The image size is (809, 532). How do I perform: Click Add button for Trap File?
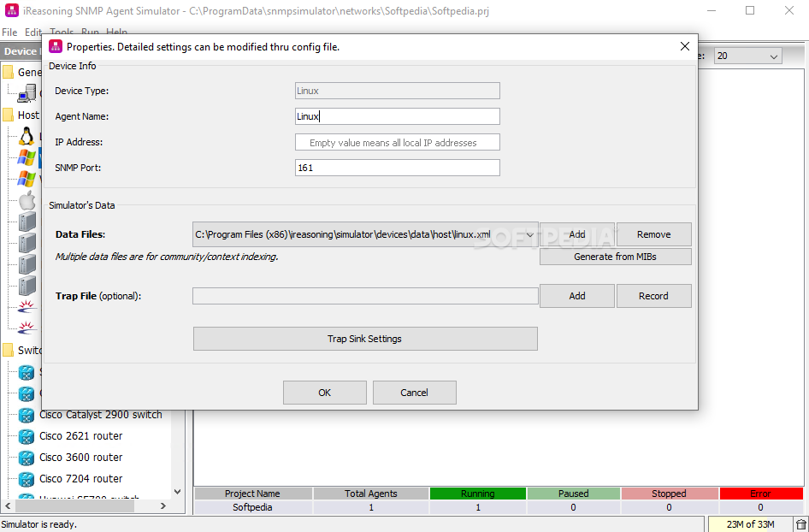point(577,296)
